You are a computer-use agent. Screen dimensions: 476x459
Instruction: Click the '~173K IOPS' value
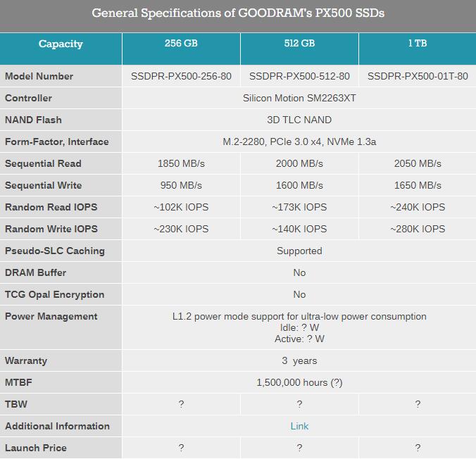pyautogui.click(x=299, y=208)
